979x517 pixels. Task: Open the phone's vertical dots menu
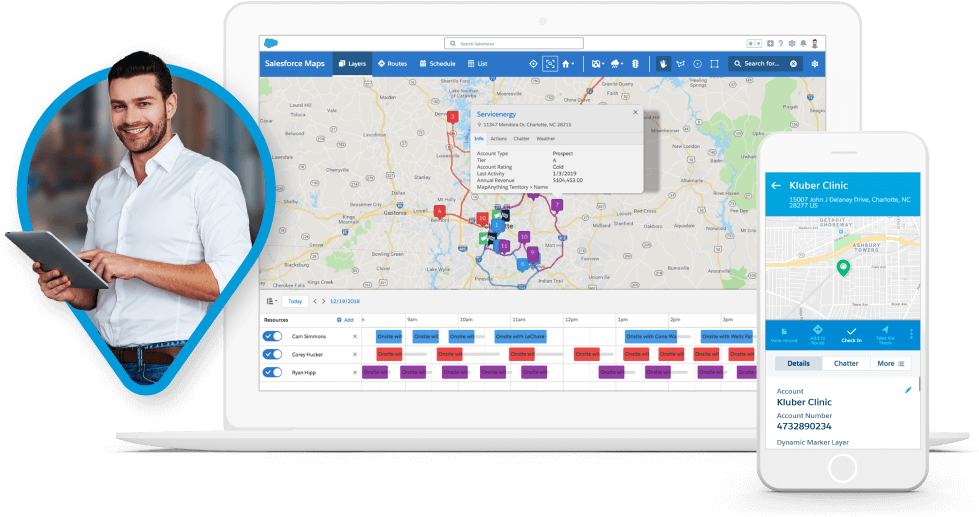coord(911,334)
